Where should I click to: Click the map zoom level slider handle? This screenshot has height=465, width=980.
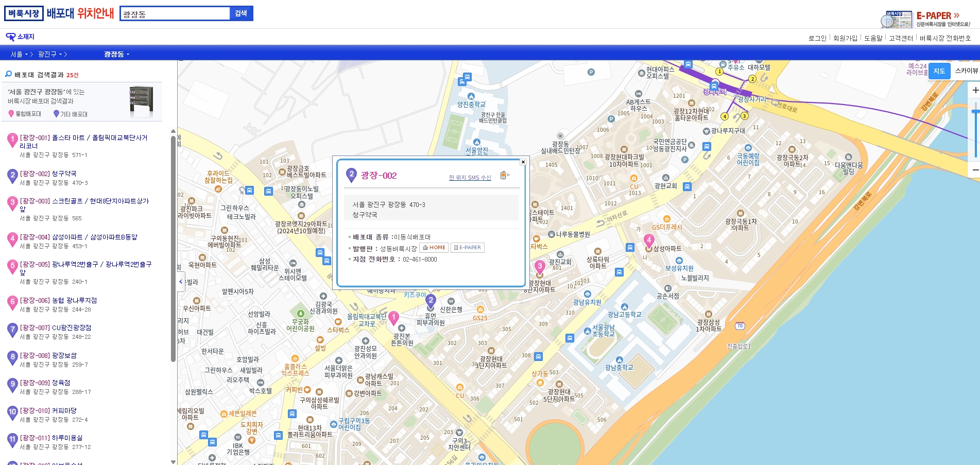point(975,111)
